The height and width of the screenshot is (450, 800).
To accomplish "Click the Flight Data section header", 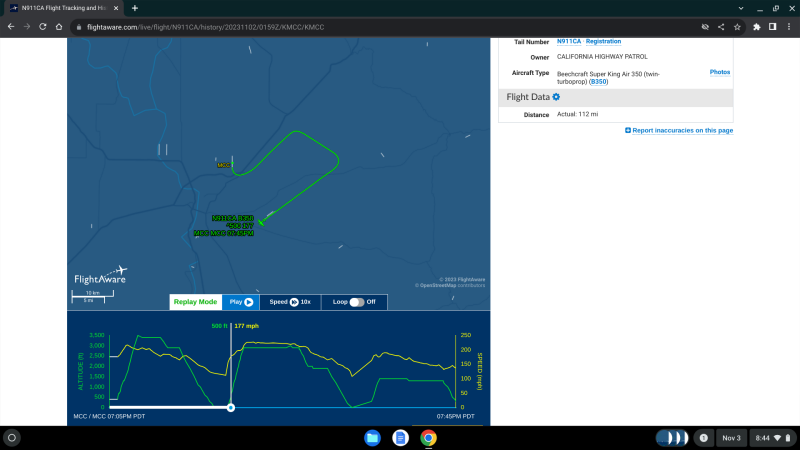I will tap(616, 97).
